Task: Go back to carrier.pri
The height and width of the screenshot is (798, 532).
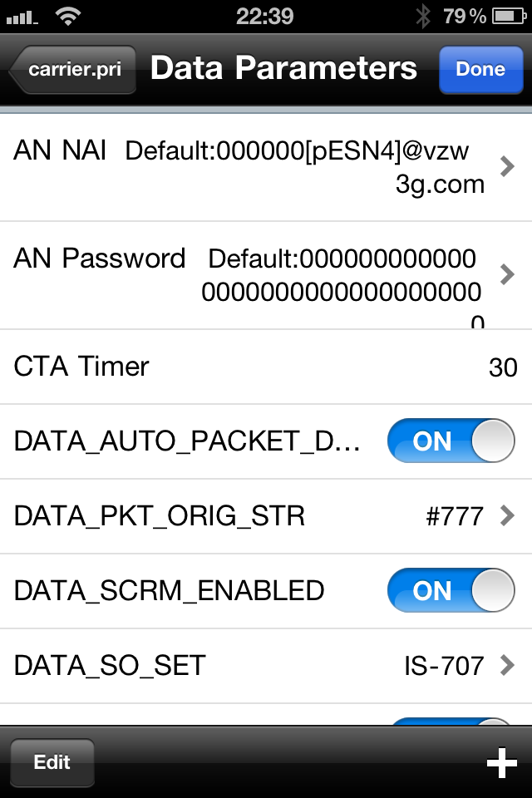Action: [x=72, y=70]
